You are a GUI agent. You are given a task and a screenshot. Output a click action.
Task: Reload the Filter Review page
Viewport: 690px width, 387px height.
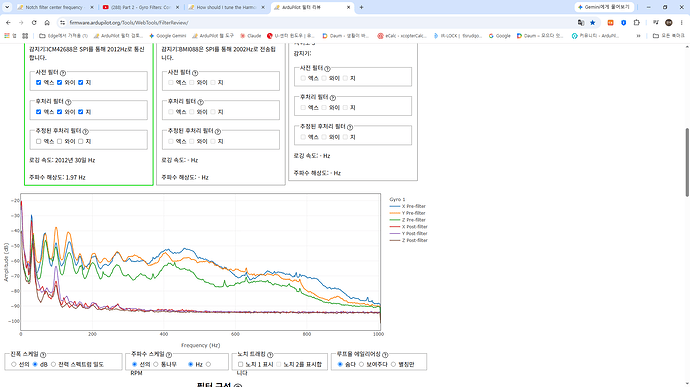[x=34, y=22]
